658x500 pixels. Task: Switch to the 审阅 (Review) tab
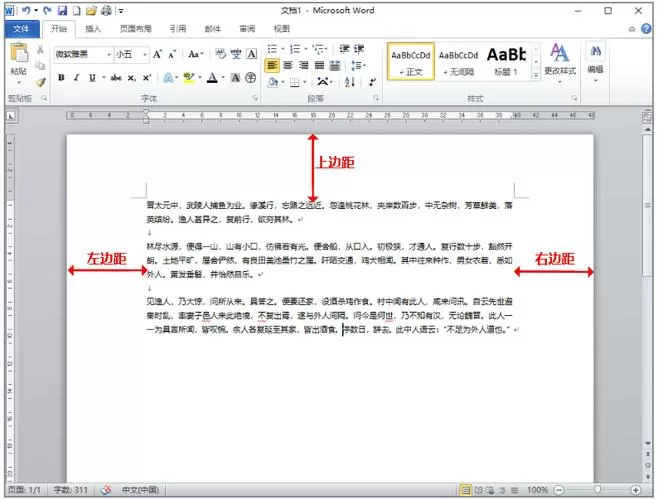[247, 29]
